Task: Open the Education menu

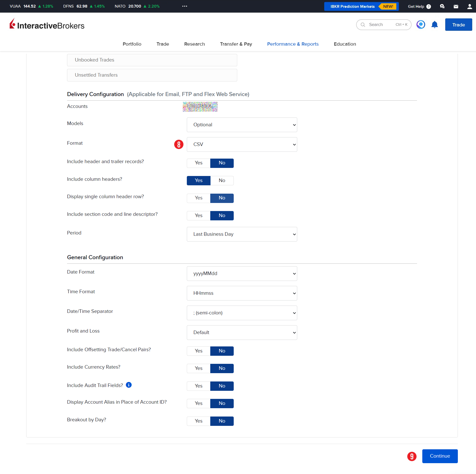Action: (x=345, y=44)
